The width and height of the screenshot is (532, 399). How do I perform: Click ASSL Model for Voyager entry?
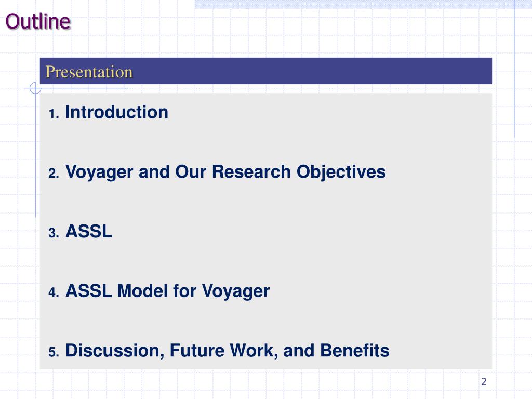tap(167, 291)
